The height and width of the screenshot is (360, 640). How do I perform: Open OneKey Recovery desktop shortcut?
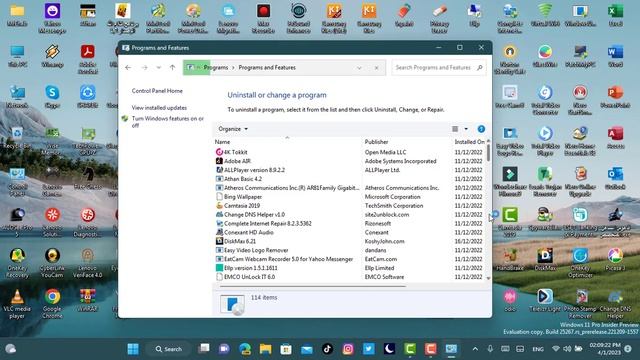17,263
